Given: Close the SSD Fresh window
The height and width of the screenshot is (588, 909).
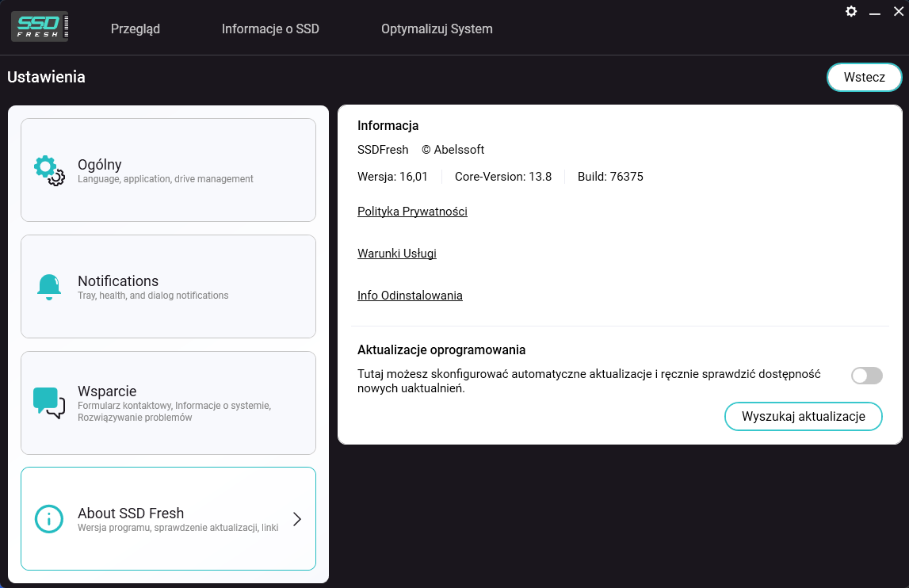Looking at the screenshot, I should pyautogui.click(x=898, y=12).
